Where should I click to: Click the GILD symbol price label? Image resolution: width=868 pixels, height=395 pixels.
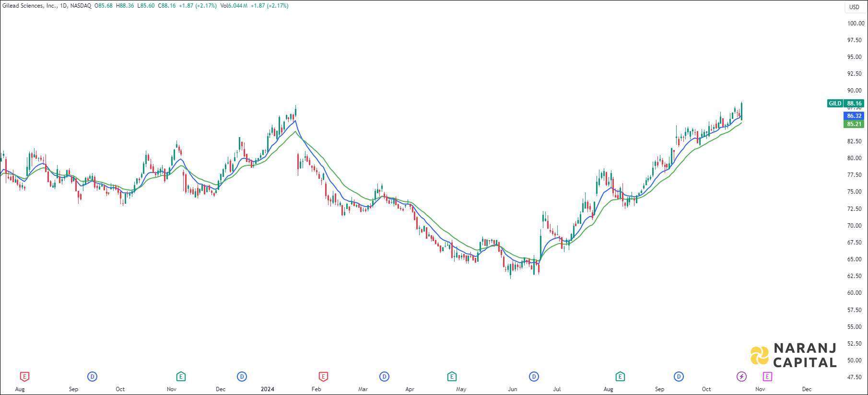(835, 104)
